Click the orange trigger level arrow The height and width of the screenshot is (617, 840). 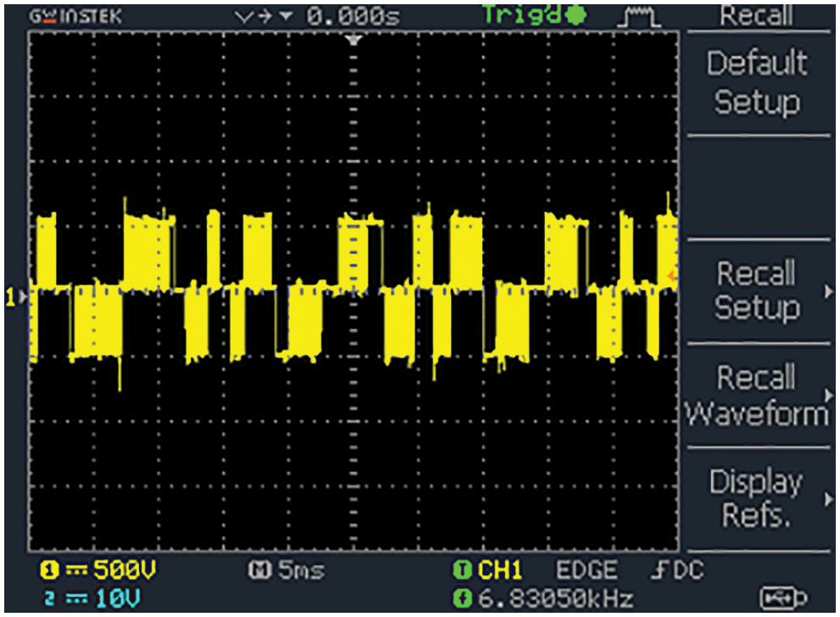tap(672, 276)
